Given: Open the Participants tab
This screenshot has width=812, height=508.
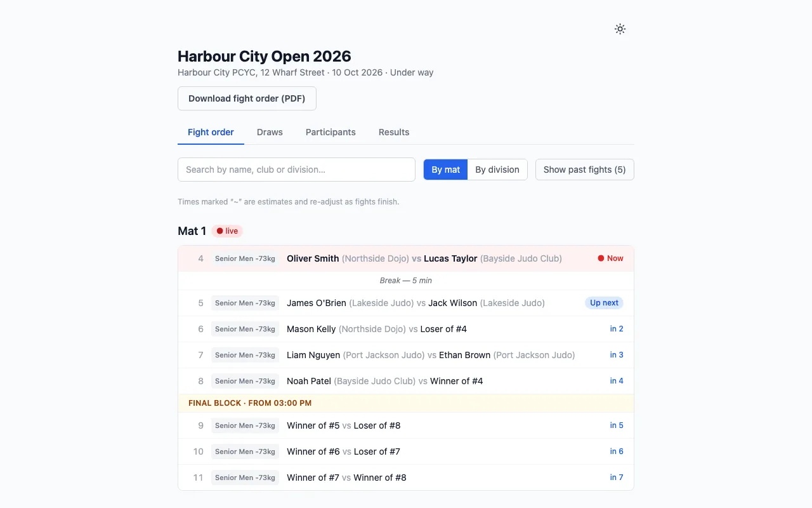Looking at the screenshot, I should click(331, 132).
